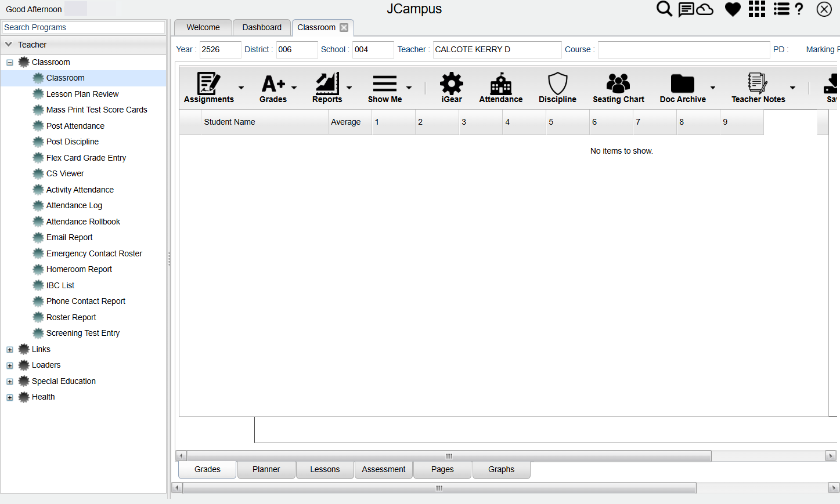Screen dimensions: 840x504
Task: Click the Search Programs field
Action: tap(84, 27)
